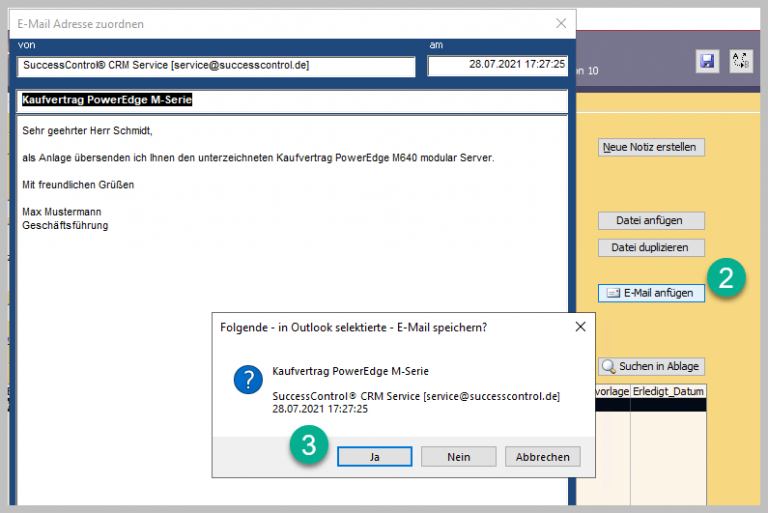Open Suchen in Ablage search

[x=651, y=366]
